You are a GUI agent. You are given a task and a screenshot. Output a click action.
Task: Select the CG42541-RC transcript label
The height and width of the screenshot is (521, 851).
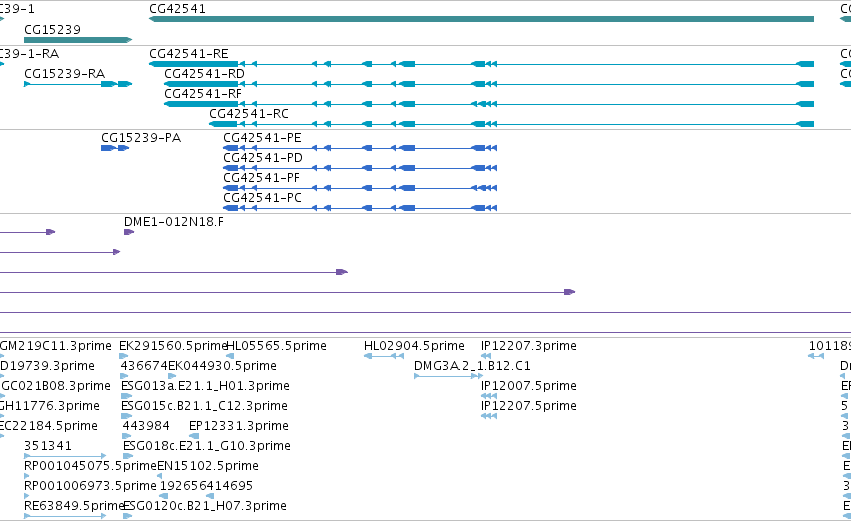[x=249, y=114]
